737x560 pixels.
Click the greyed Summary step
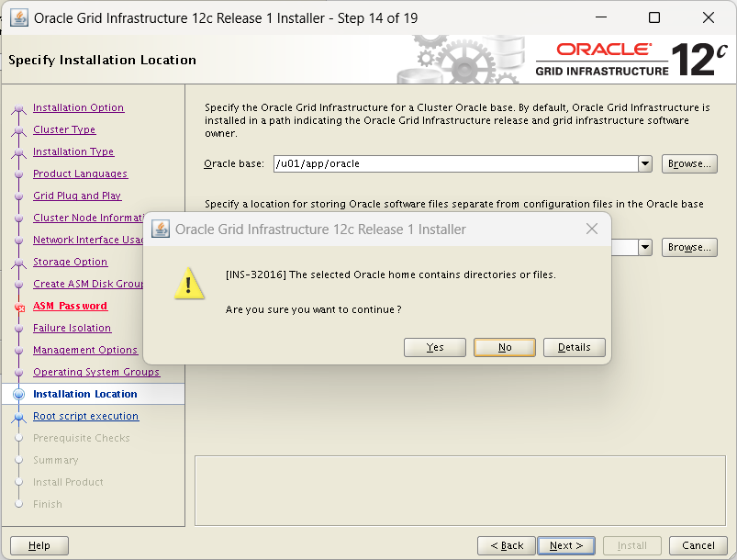55,460
